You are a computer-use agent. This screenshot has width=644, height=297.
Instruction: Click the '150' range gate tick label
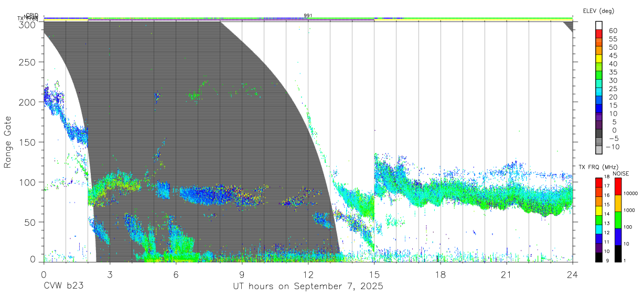(x=27, y=142)
